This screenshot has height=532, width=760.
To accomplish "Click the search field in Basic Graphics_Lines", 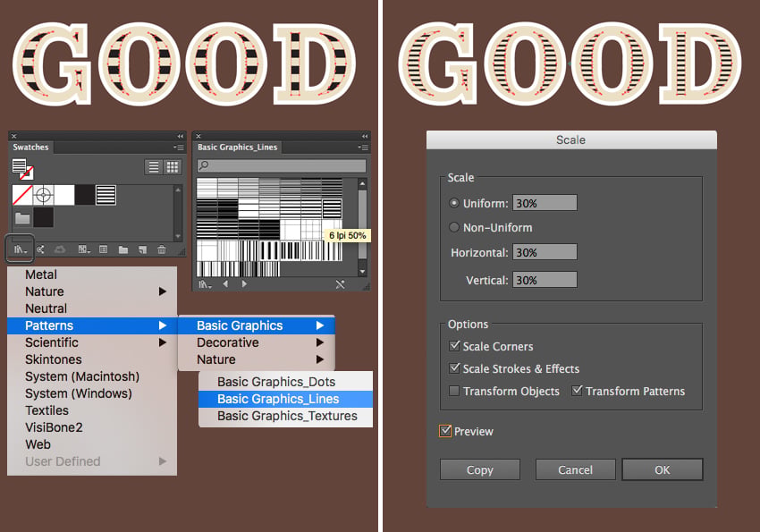I will coord(282,165).
